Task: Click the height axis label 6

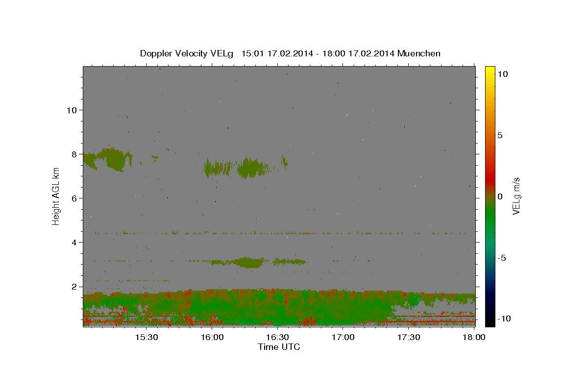Action: tap(74, 198)
